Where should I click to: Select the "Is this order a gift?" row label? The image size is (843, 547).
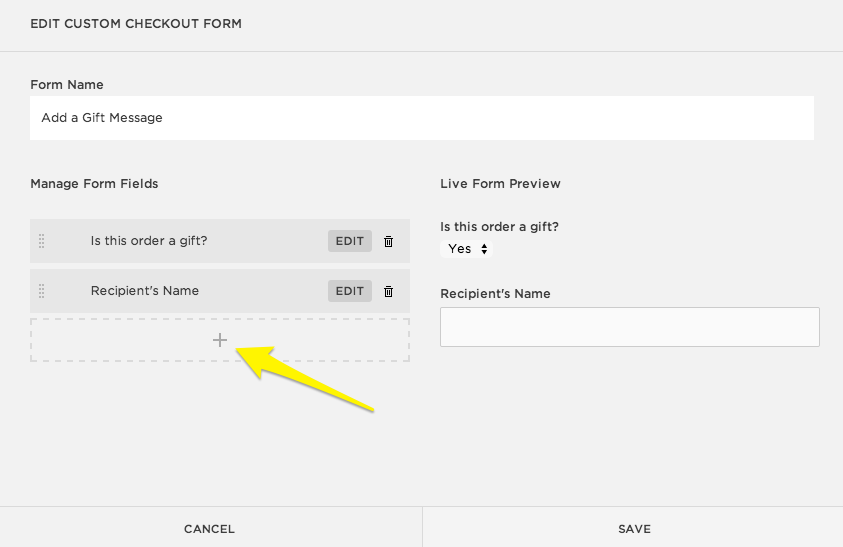pos(149,241)
